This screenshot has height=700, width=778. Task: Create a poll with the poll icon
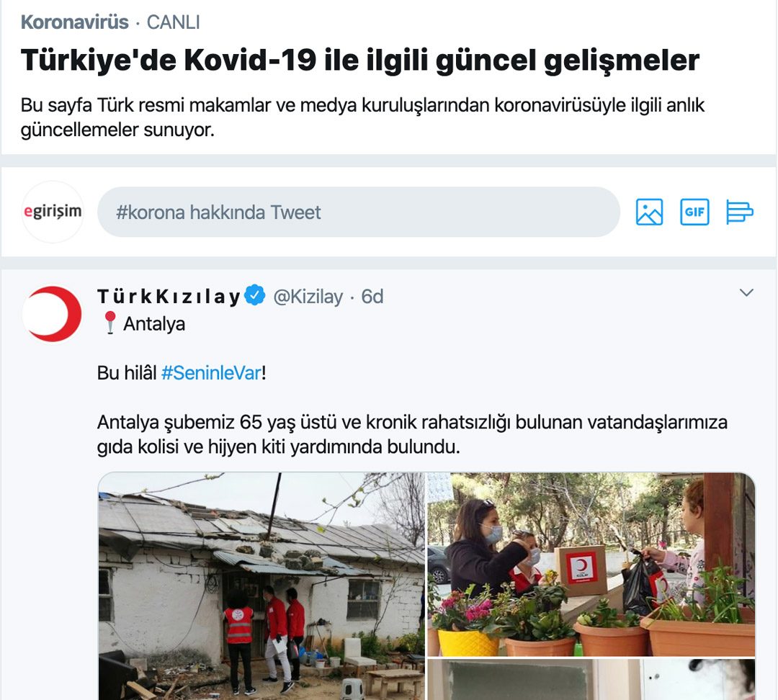tap(739, 212)
